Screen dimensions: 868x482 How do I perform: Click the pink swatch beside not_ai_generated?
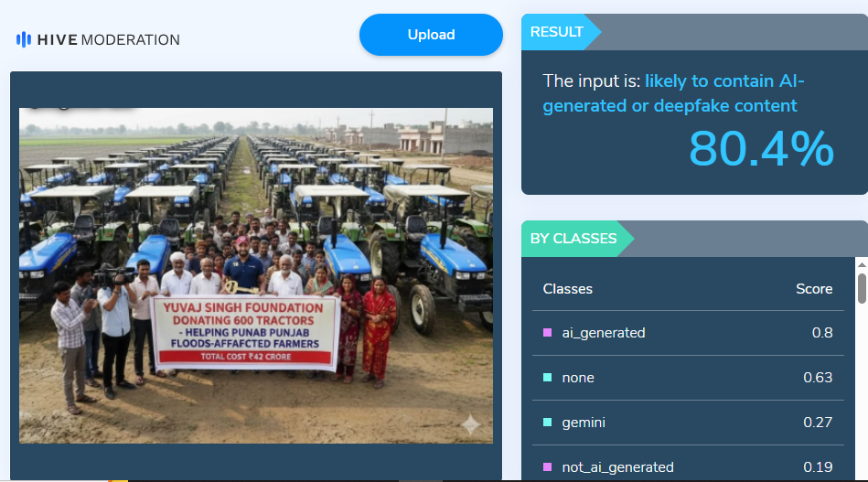coord(548,467)
